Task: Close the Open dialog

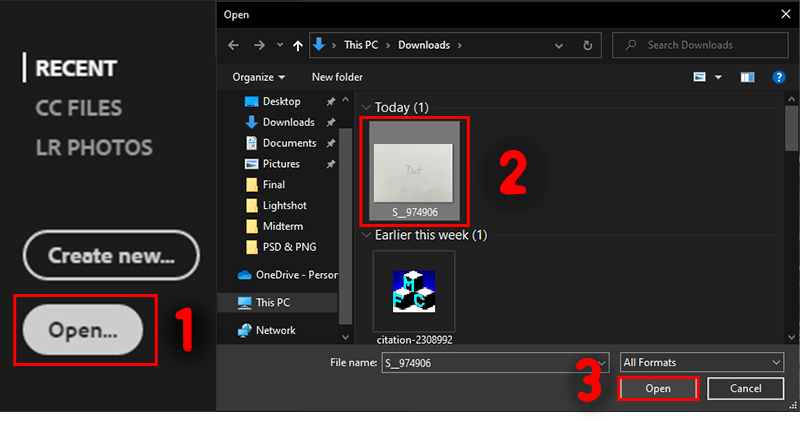Action: [786, 14]
